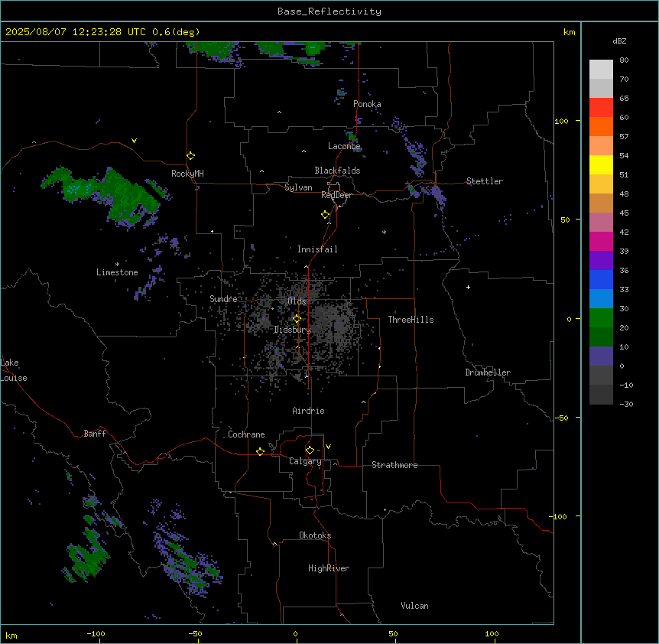Pick the pink 45-42 dBZ legend swatch
Image resolution: width=659 pixels, height=644 pixels.
pyautogui.click(x=601, y=222)
